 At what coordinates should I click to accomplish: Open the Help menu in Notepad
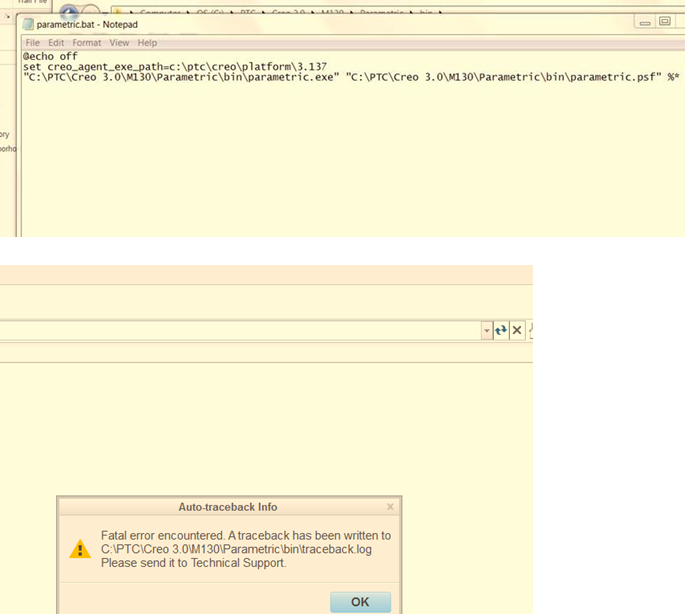click(147, 43)
